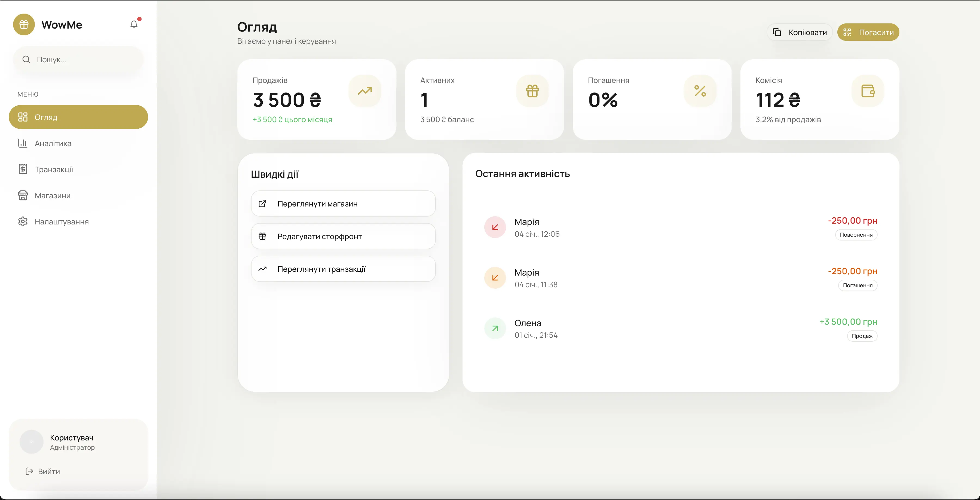The image size is (980, 500).
Task: Click the red arrow icon of the Повернення transaction
Action: click(495, 227)
